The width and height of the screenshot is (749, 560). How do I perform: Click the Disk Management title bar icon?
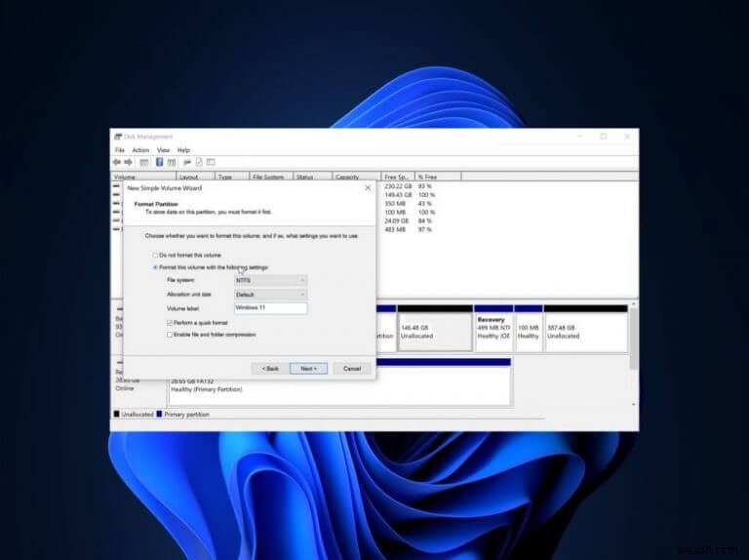pyautogui.click(x=117, y=137)
